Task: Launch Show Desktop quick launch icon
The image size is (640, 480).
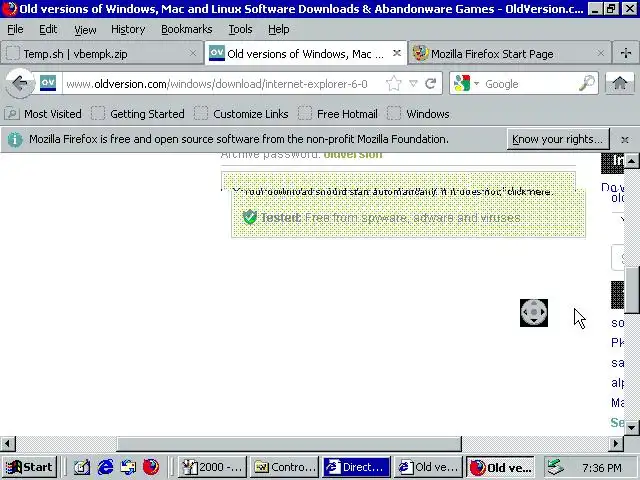Action: [82, 467]
